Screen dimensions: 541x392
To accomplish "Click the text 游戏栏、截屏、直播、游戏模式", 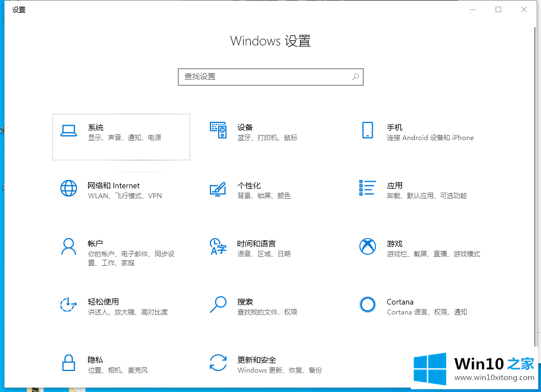I will point(434,254).
